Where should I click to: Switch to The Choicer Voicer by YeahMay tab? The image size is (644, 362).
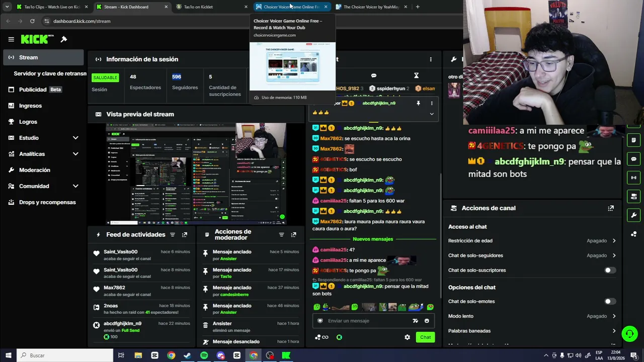point(371,7)
